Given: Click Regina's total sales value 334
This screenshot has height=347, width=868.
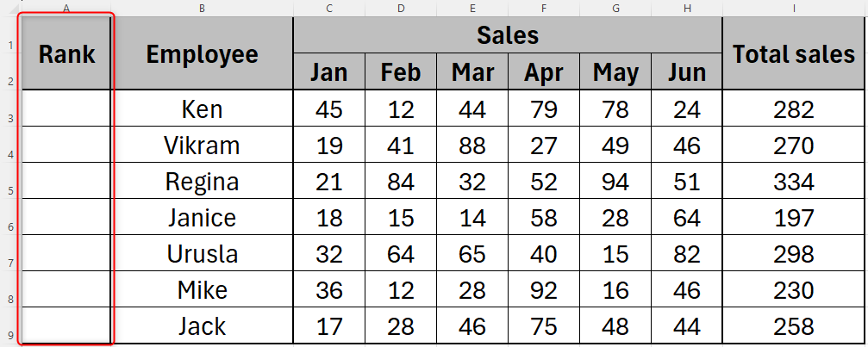Looking at the screenshot, I should (x=794, y=183).
